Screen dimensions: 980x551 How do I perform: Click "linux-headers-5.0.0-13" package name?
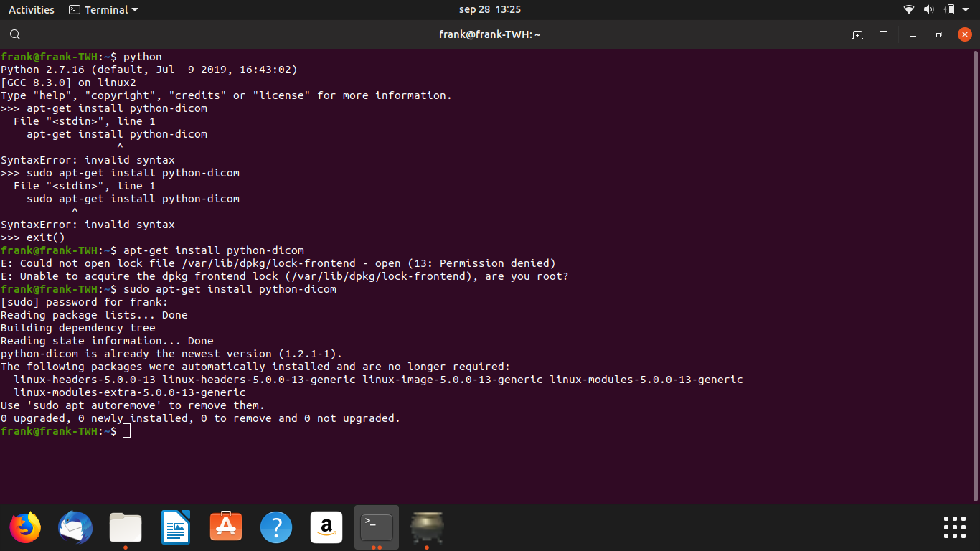[85, 380]
